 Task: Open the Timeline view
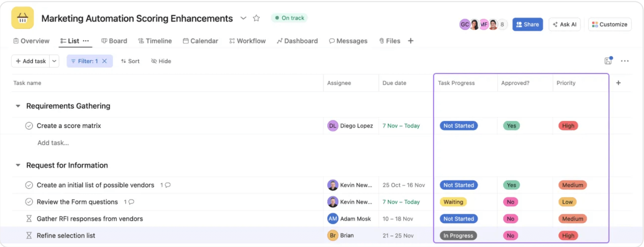[x=155, y=41]
